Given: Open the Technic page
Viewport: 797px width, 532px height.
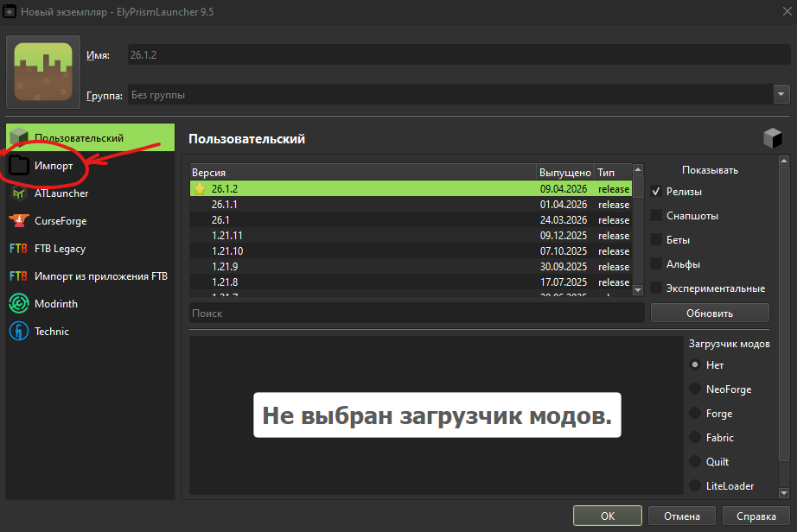Looking at the screenshot, I should point(91,331).
